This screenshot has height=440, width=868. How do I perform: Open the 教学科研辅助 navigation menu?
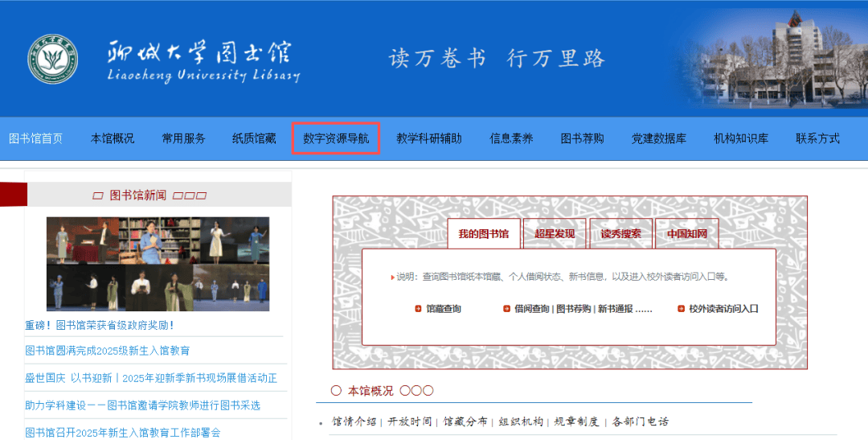coord(429,138)
